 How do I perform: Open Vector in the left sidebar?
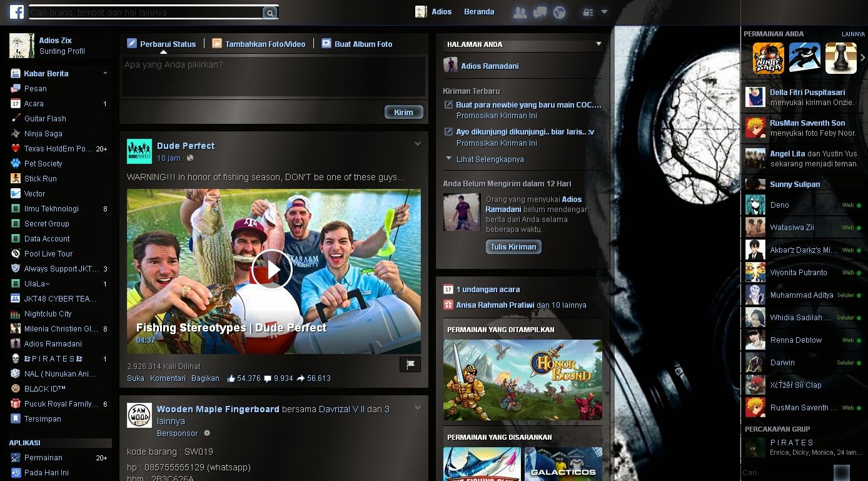(35, 194)
